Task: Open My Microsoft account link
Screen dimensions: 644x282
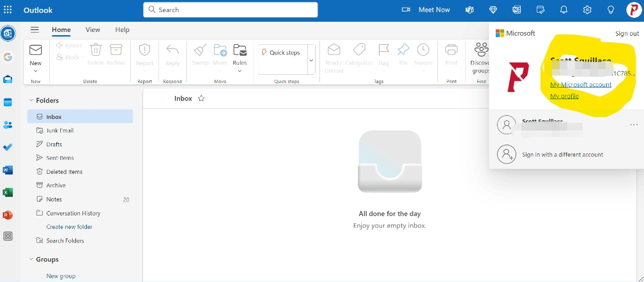Action: (x=581, y=84)
